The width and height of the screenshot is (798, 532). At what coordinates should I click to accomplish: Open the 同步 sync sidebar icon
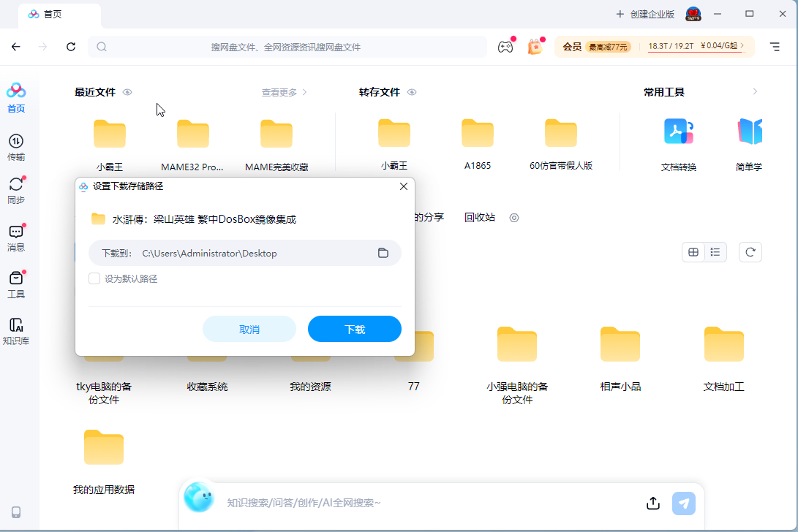(x=15, y=191)
